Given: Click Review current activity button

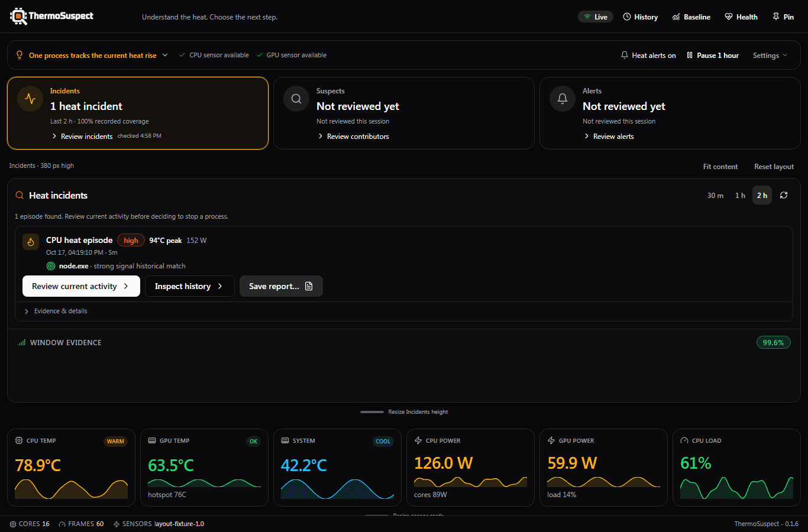Looking at the screenshot, I should (81, 286).
